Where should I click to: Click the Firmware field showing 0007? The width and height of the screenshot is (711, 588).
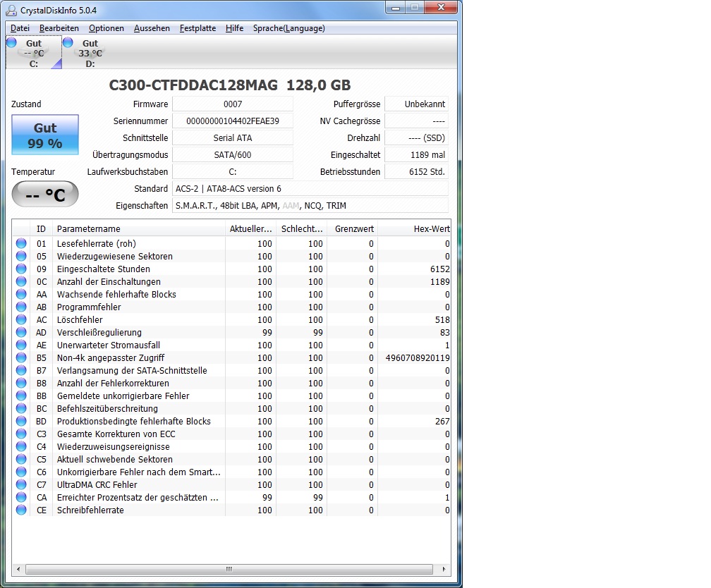(233, 104)
